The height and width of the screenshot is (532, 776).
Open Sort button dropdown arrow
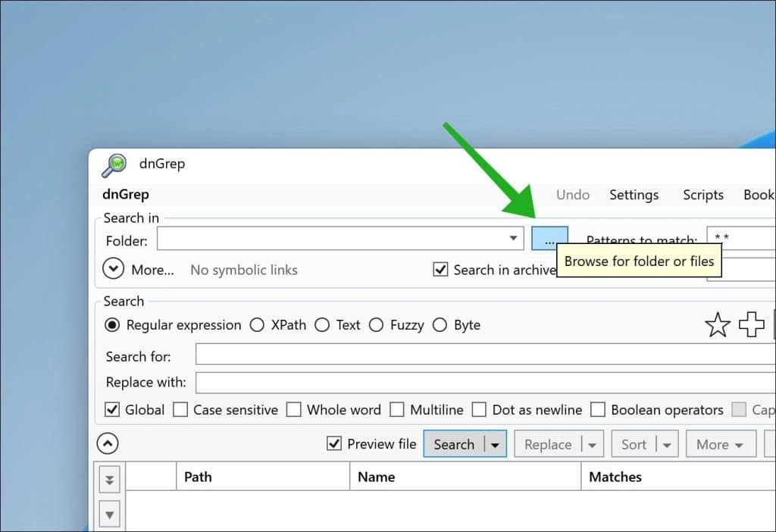667,444
